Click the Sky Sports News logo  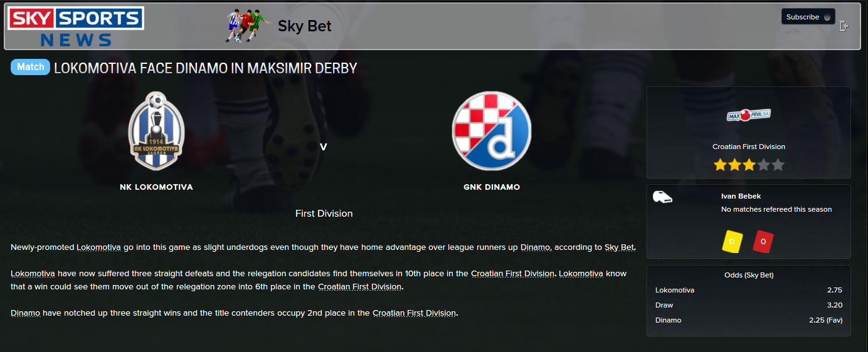76,27
